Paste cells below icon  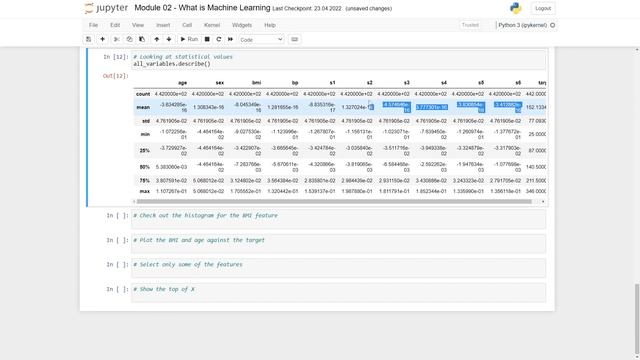[x=142, y=39]
